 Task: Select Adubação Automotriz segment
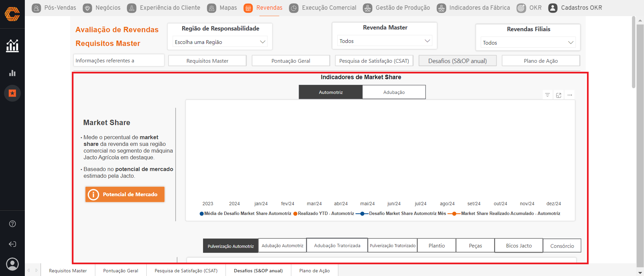(x=282, y=245)
